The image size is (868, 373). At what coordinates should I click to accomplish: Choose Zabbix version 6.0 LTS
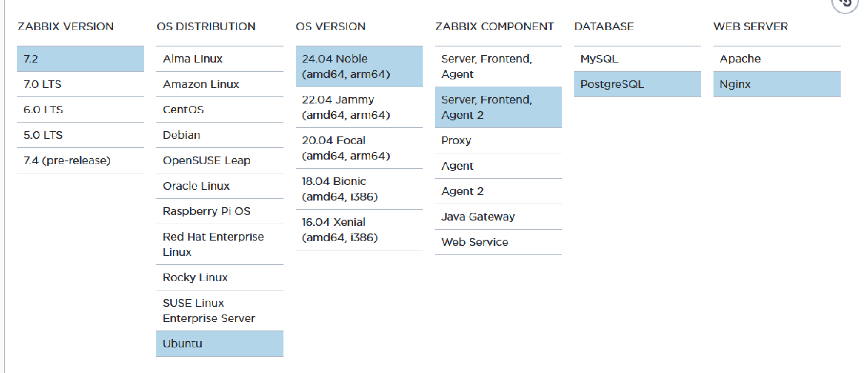(x=80, y=110)
